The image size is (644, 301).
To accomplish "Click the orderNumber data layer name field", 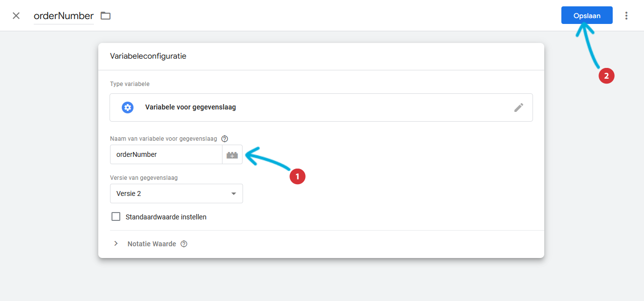I will (166, 154).
